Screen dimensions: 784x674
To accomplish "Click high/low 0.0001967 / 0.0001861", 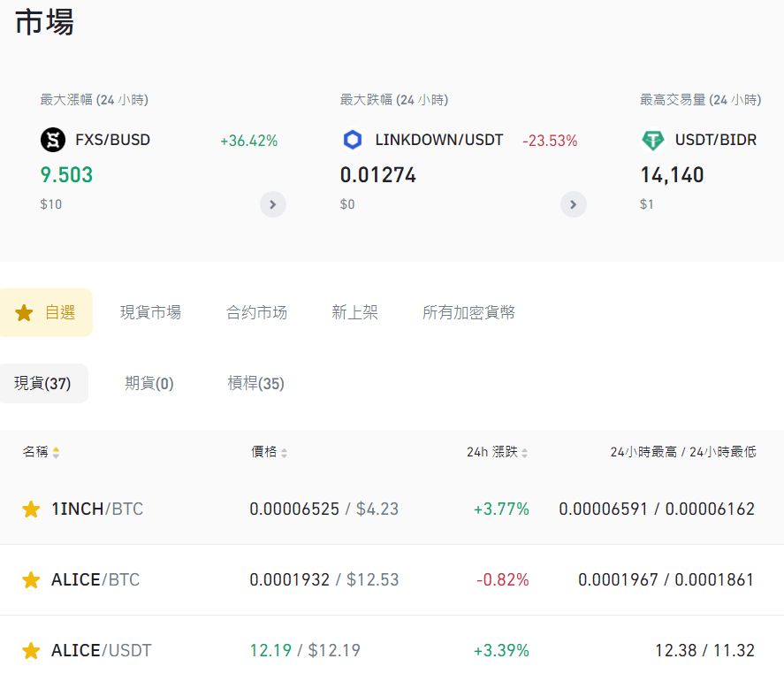I will coord(666,580).
